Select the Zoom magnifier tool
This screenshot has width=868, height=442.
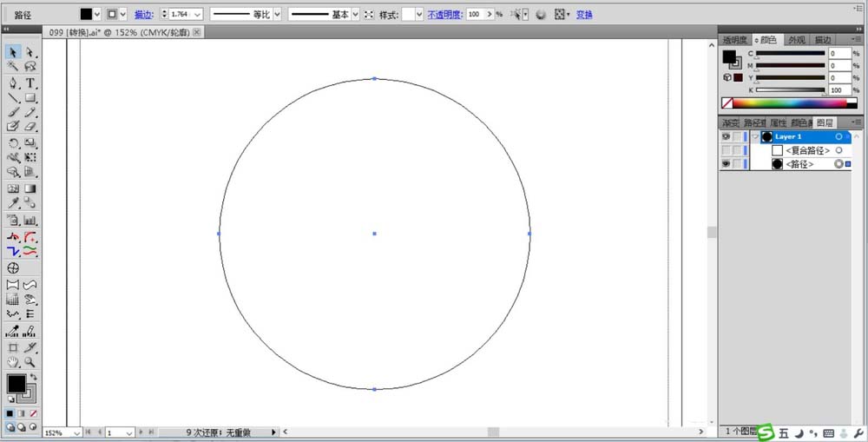tap(30, 362)
